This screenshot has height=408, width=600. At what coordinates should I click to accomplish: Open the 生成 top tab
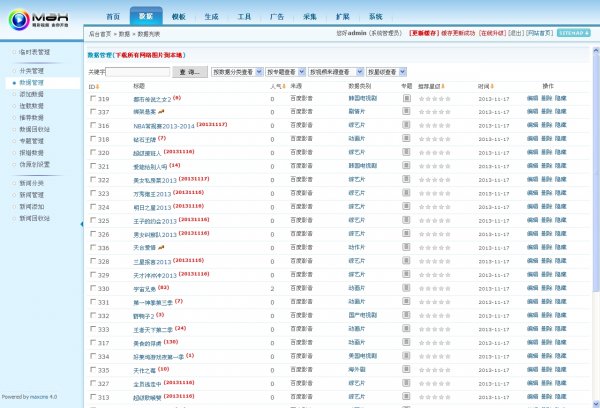point(212,16)
